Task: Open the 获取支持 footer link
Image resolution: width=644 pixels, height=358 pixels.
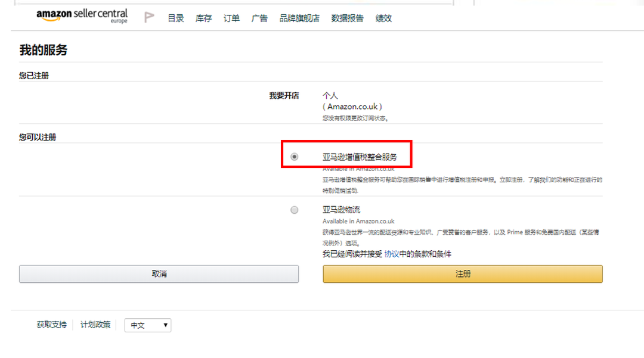Action: 52,325
